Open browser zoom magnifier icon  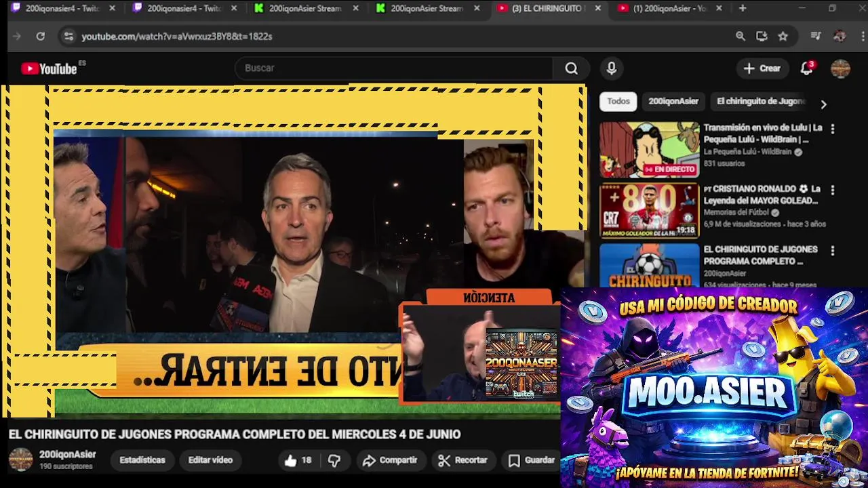741,37
